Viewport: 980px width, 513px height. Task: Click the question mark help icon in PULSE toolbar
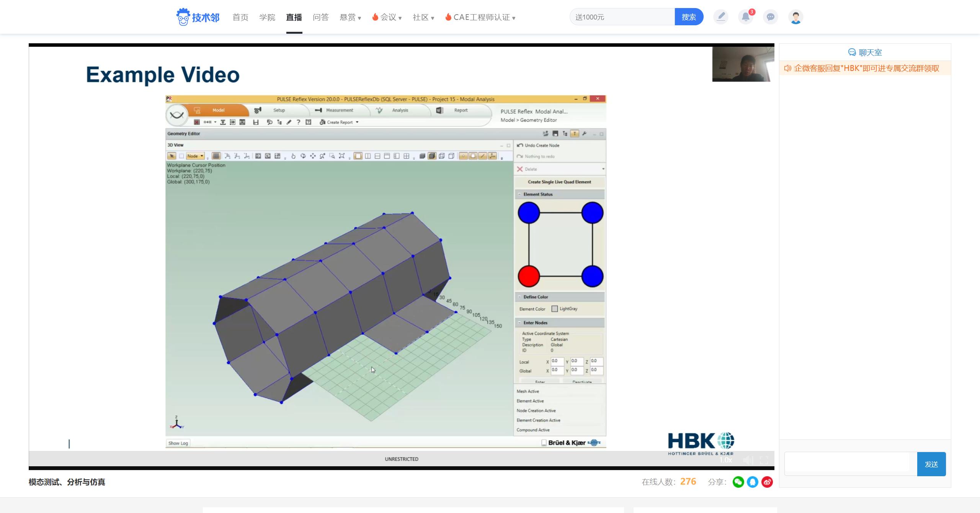299,122
